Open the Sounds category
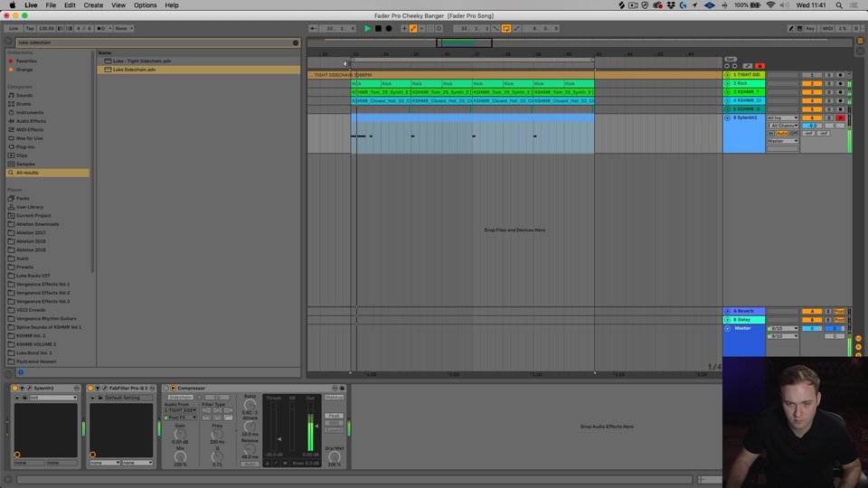Screen dimensions: 868x488 pos(24,95)
